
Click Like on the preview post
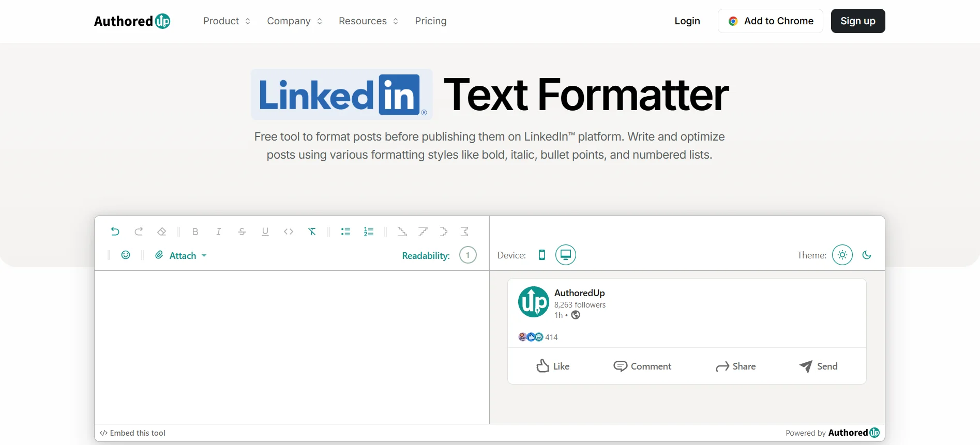(x=553, y=366)
